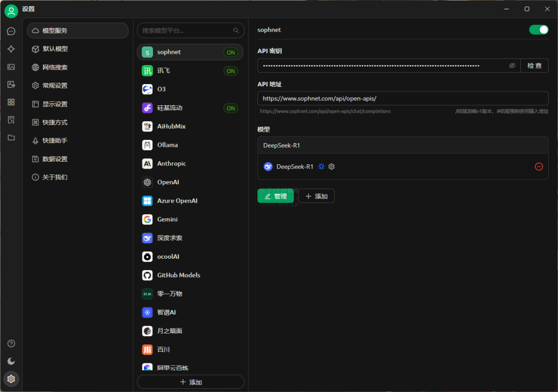Click the sophnet provider logo icon
Screen dimensions: 558x392
(x=147, y=52)
